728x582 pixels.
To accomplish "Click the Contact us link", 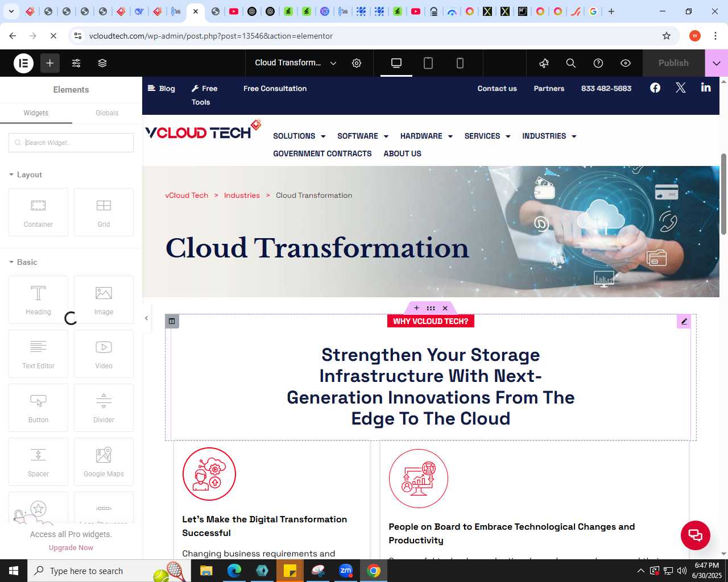I will coord(497,89).
